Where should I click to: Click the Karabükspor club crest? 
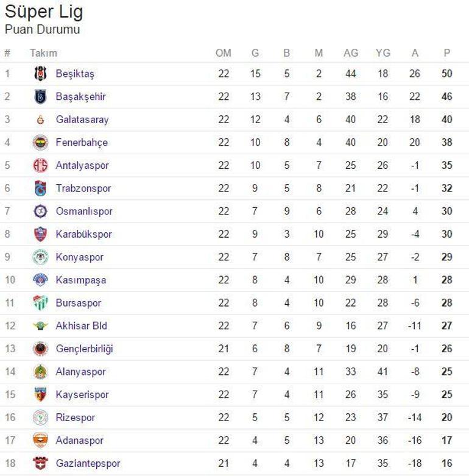(x=40, y=234)
